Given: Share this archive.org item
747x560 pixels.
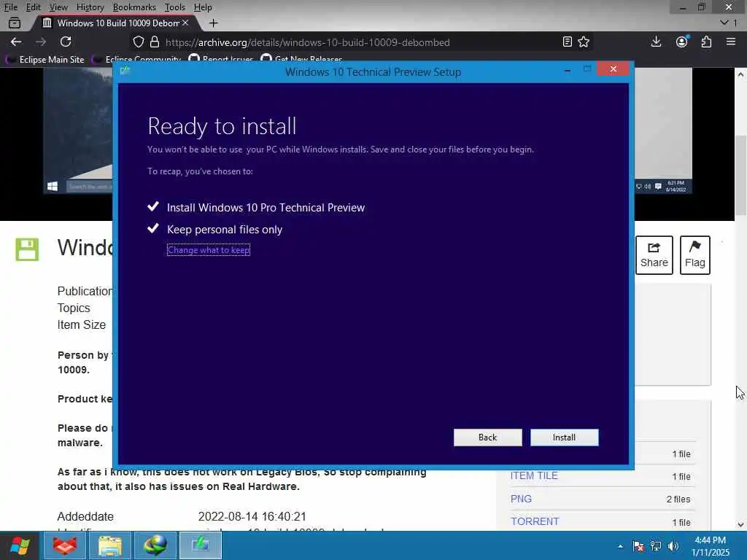Looking at the screenshot, I should [654, 254].
